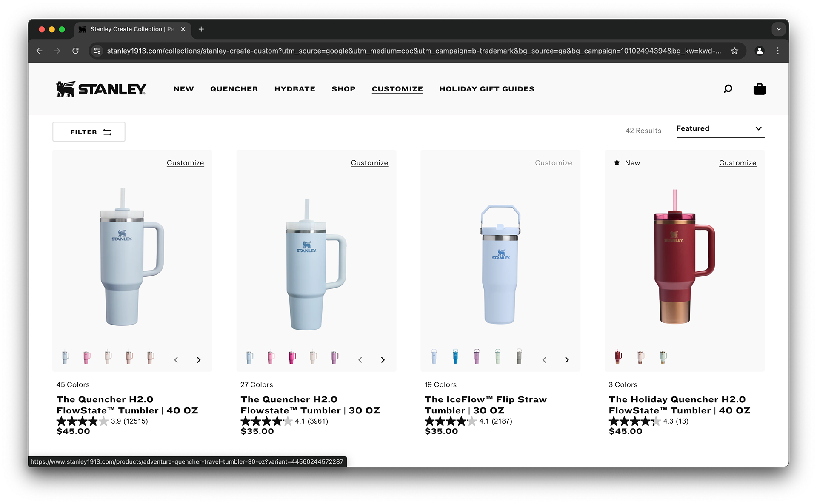
Task: Open the SHOP menu
Action: (x=343, y=89)
